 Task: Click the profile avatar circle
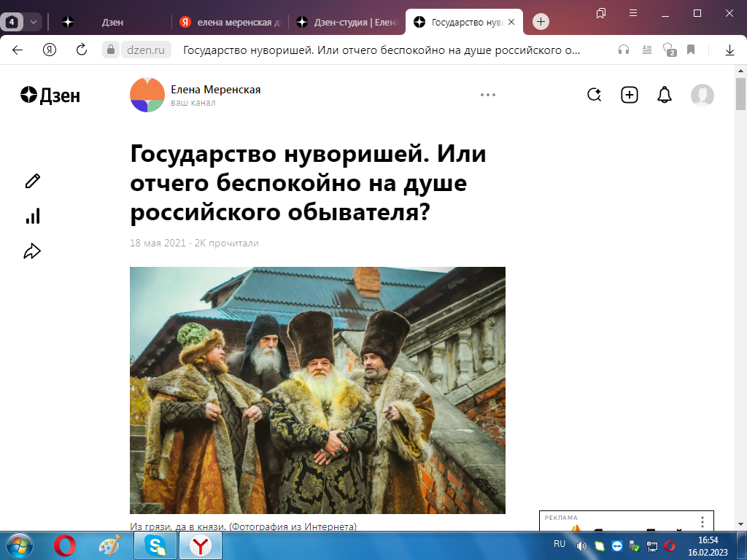pos(703,95)
